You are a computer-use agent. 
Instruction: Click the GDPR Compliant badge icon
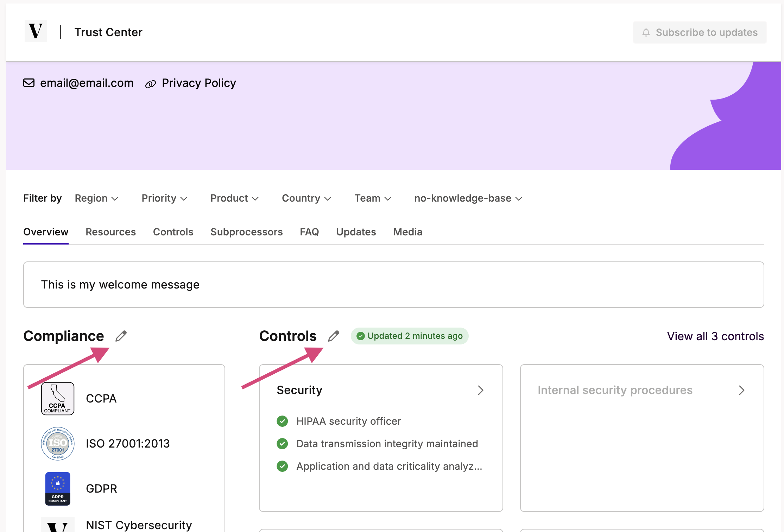58,489
